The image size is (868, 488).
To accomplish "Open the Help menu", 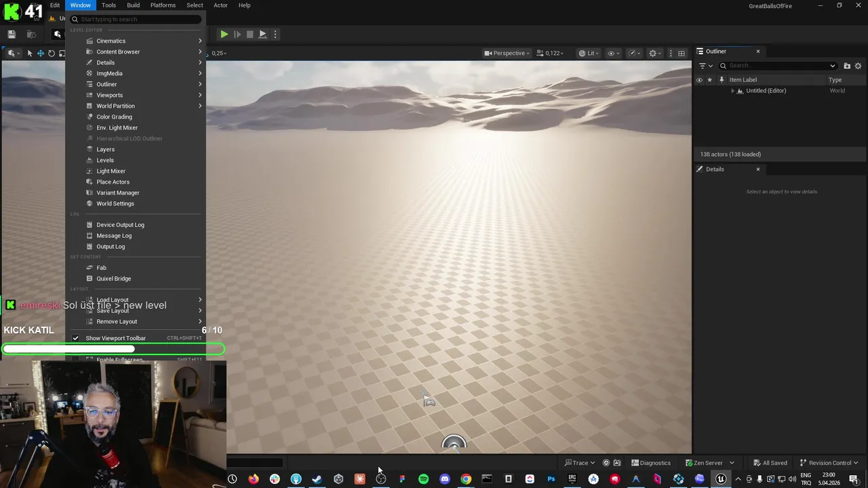I will coord(244,5).
